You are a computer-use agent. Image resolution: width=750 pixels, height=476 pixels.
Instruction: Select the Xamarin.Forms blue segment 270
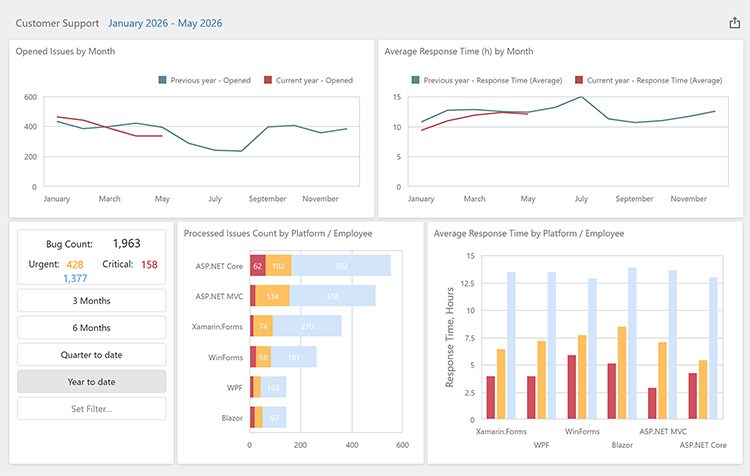307,326
